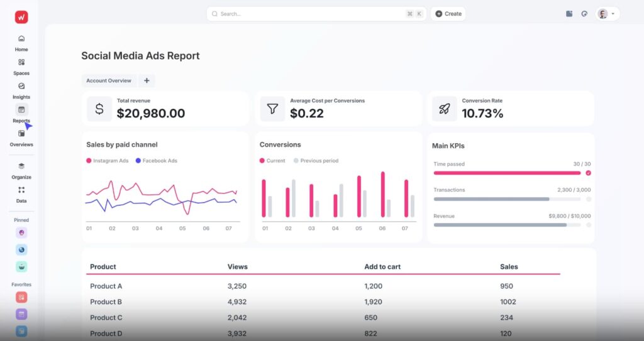The height and width of the screenshot is (341, 644).
Task: Open the globe pinned item
Action: 21,249
